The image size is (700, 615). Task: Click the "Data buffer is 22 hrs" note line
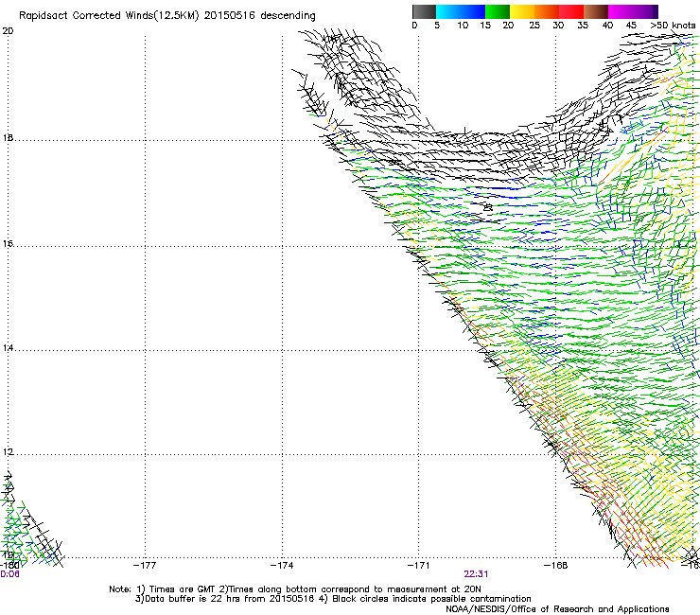[x=333, y=599]
